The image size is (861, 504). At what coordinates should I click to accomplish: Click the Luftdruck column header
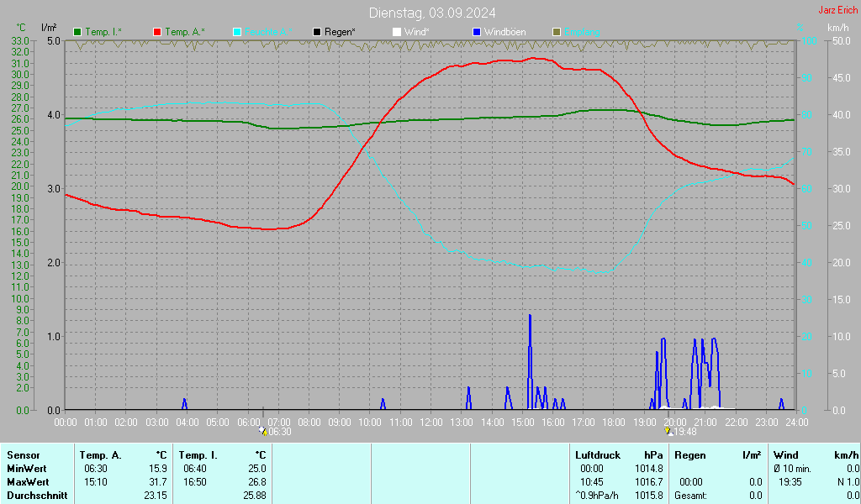pos(596,454)
